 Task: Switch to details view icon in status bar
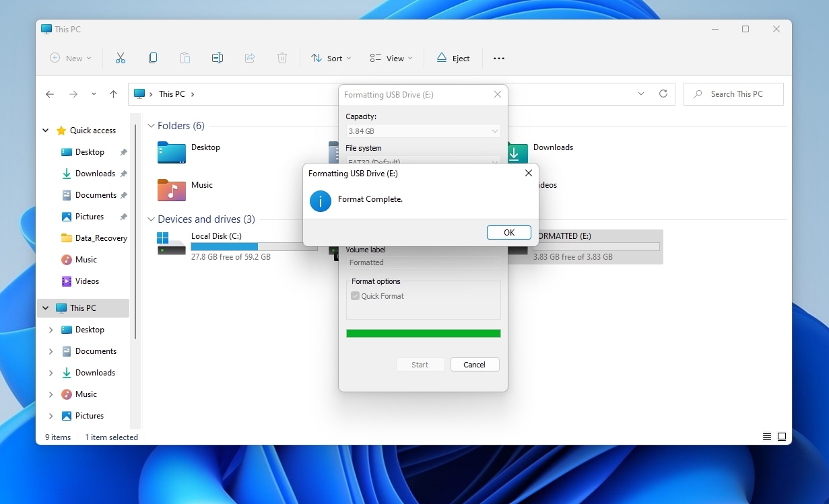pos(767,437)
